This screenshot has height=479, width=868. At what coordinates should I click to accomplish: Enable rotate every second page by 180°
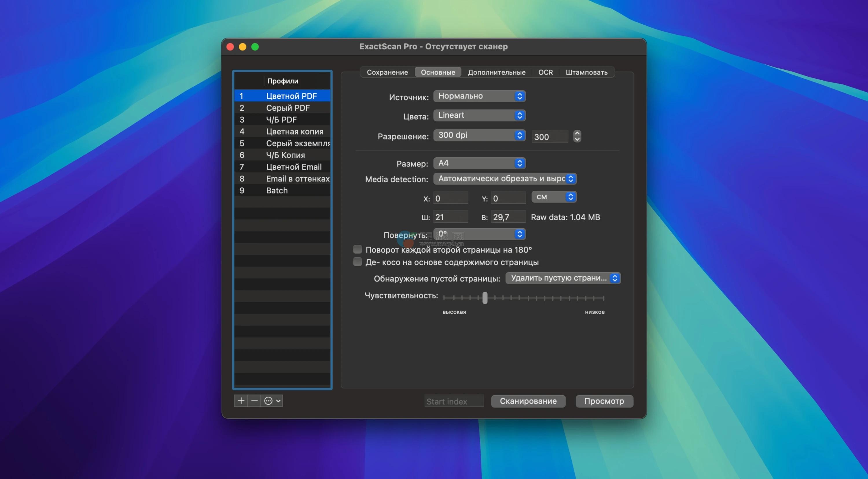point(358,249)
